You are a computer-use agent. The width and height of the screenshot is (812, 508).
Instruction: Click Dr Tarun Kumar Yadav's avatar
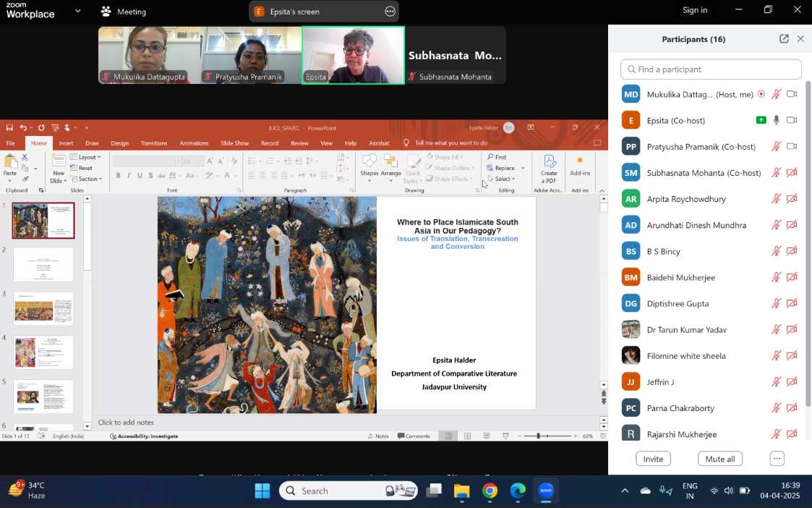click(x=631, y=330)
